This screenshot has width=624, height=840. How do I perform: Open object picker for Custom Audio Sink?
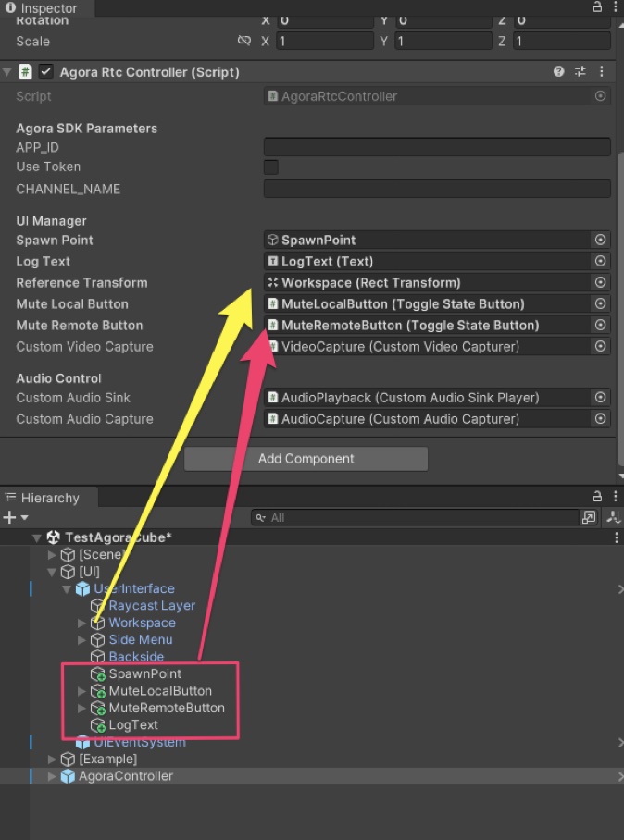click(601, 397)
